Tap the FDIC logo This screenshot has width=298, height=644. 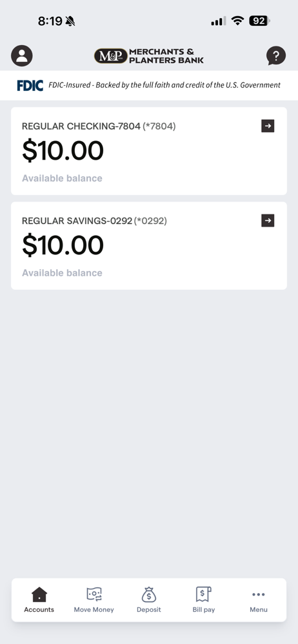[30, 86]
